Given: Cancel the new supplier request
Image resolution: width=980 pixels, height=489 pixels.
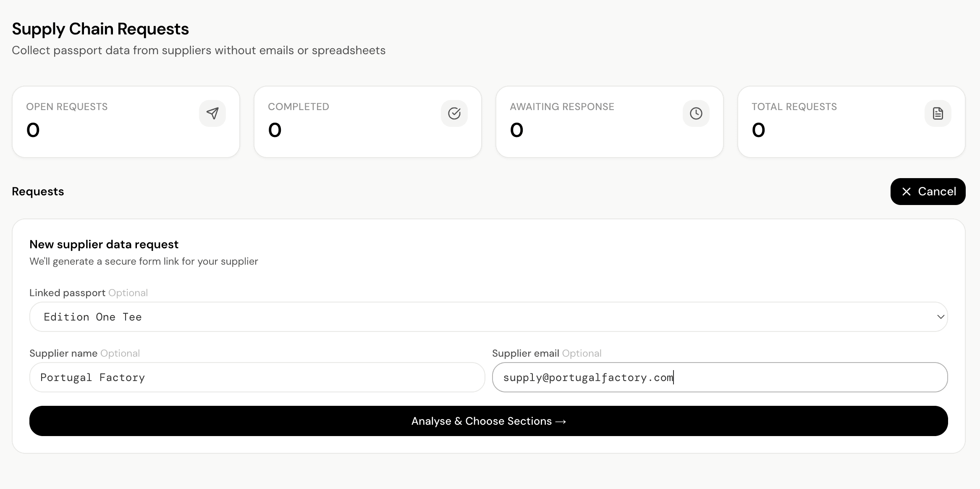Looking at the screenshot, I should [x=928, y=192].
